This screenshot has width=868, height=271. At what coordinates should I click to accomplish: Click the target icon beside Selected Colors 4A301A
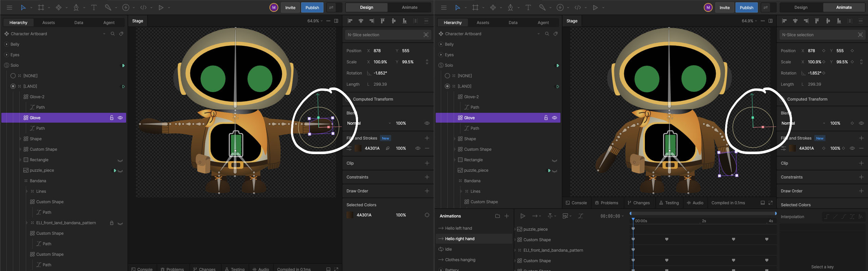tap(427, 215)
